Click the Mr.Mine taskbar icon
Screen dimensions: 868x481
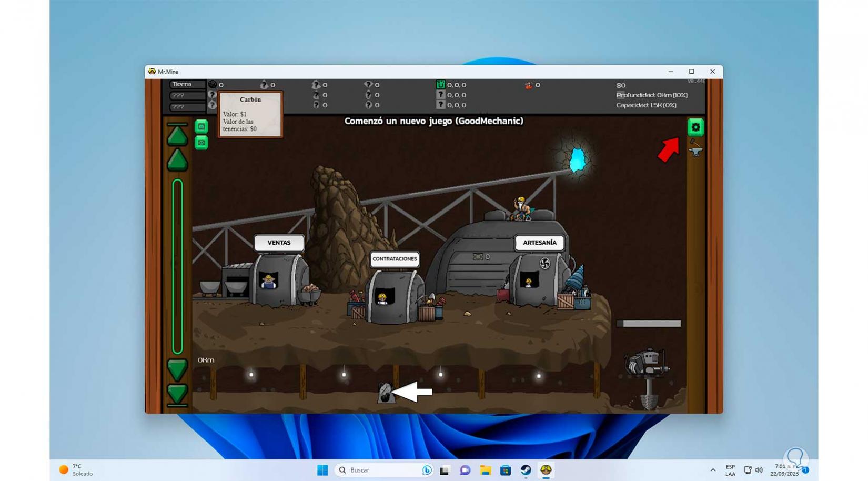pos(546,470)
